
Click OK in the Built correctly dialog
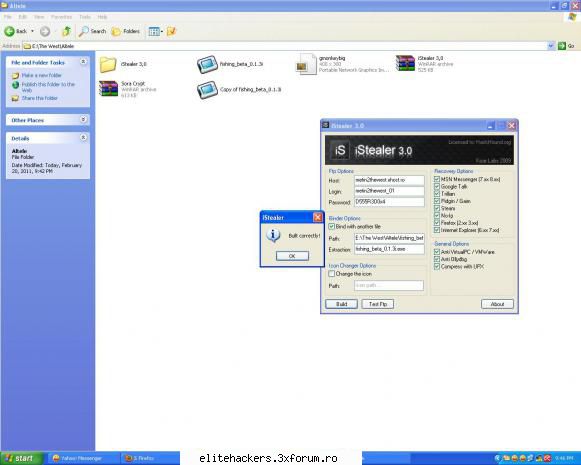click(292, 256)
